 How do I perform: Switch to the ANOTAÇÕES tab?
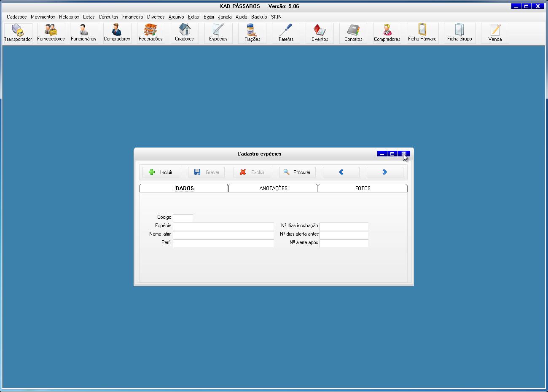click(273, 188)
